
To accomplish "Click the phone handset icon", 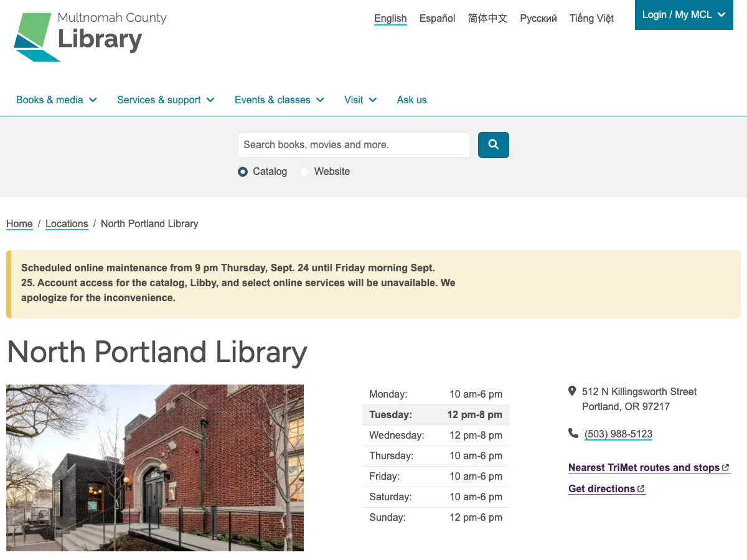I will pos(573,433).
